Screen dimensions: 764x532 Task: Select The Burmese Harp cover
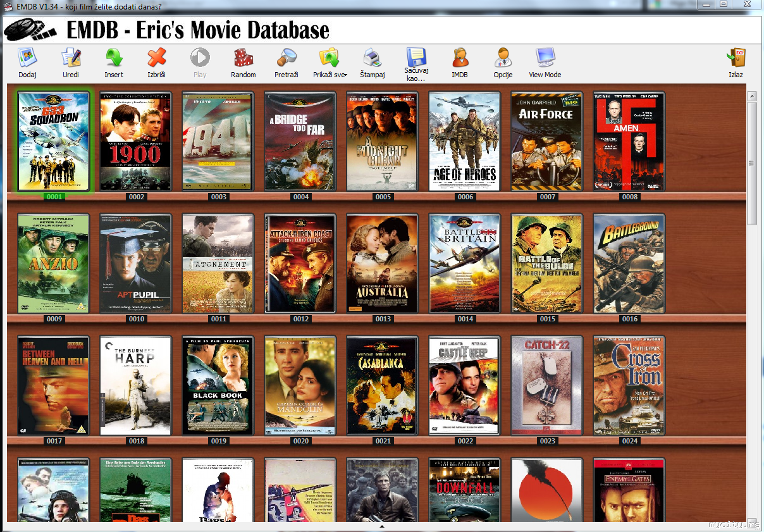(136, 385)
